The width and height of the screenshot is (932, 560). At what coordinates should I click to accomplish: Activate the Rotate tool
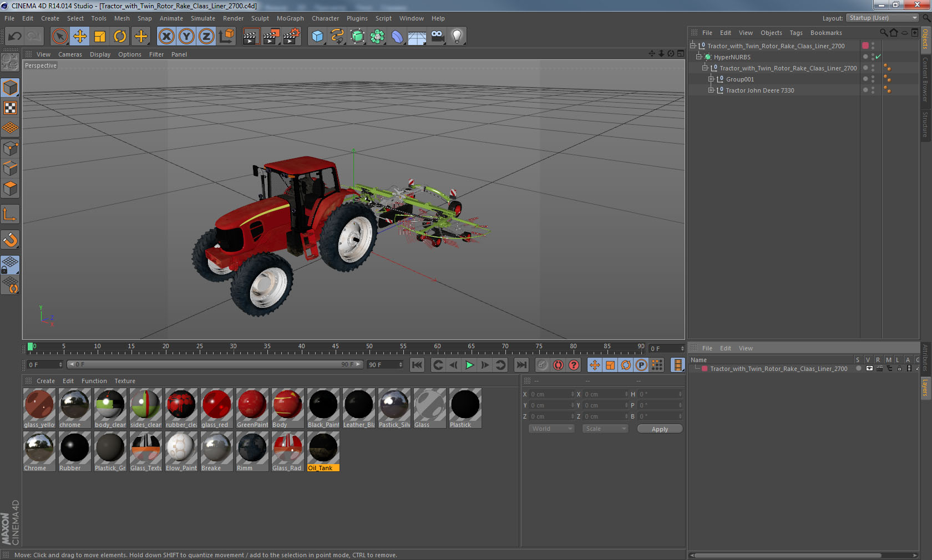click(120, 37)
